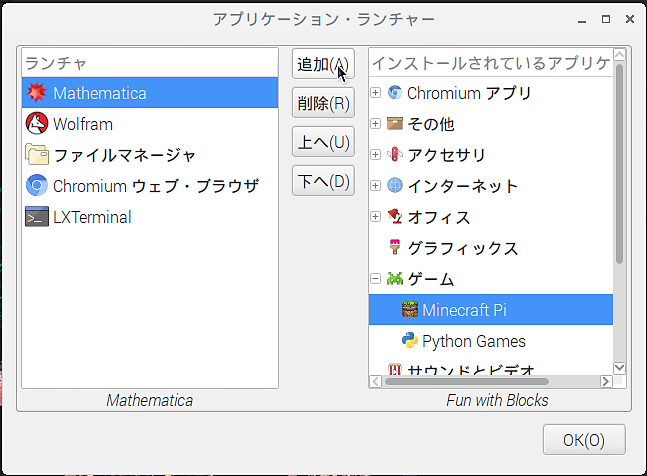Select Chromium ウェブ・ブラウザ launcher entry
Screen dimensions: 647x476
click(150, 186)
